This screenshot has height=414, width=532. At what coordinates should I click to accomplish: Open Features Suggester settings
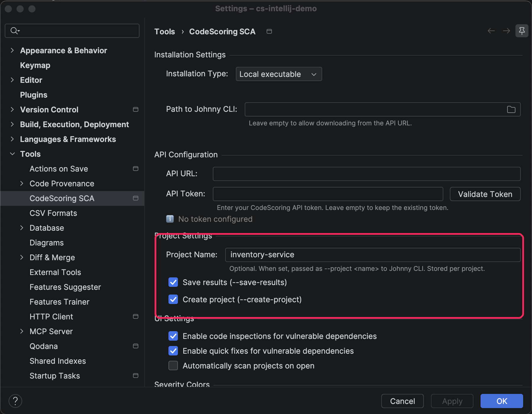(65, 287)
